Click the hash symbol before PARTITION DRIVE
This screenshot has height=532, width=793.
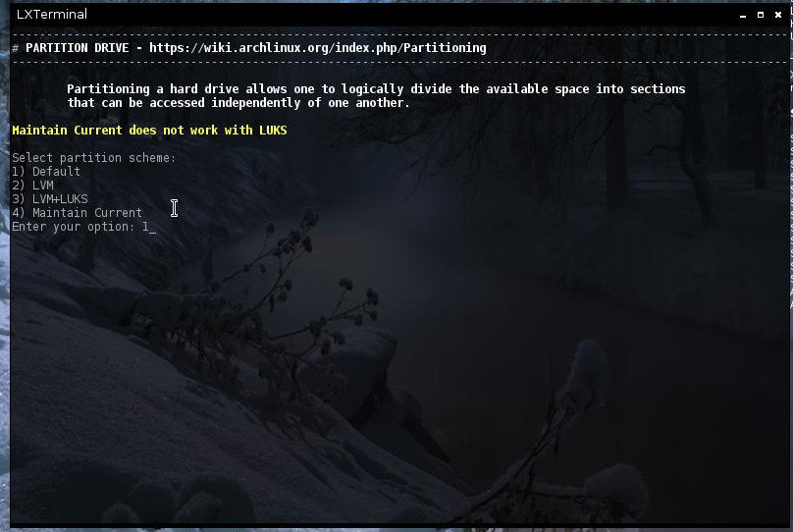[15, 48]
